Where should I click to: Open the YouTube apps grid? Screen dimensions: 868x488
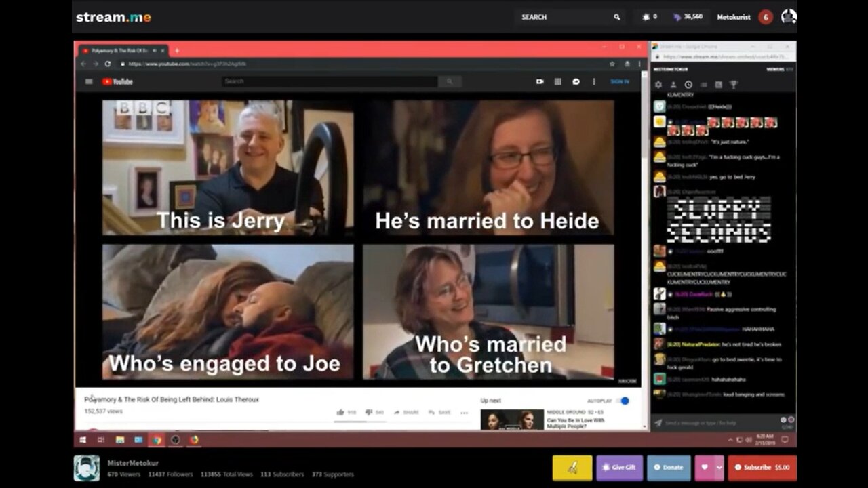[557, 81]
